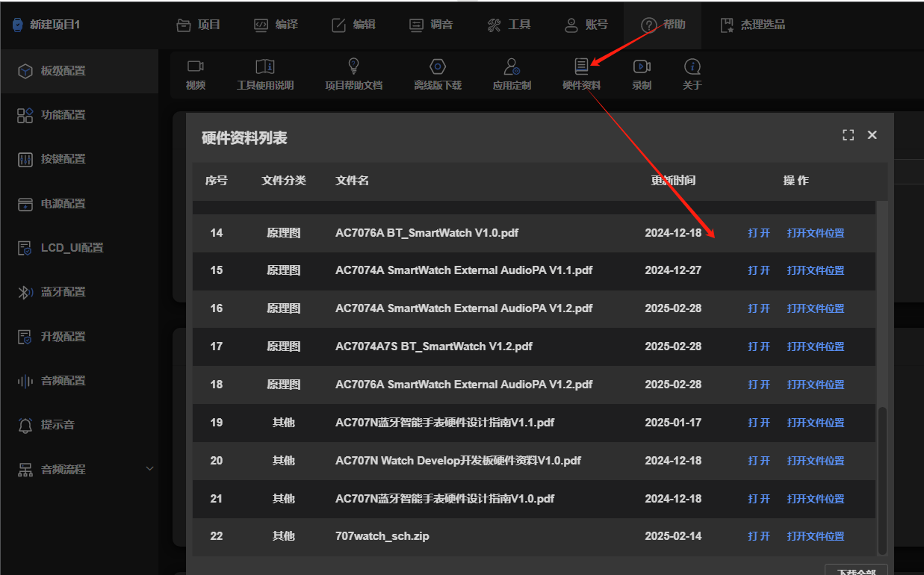The height and width of the screenshot is (575, 924).
Task: Select 提示音 bell item in sidebar
Action: point(79,425)
